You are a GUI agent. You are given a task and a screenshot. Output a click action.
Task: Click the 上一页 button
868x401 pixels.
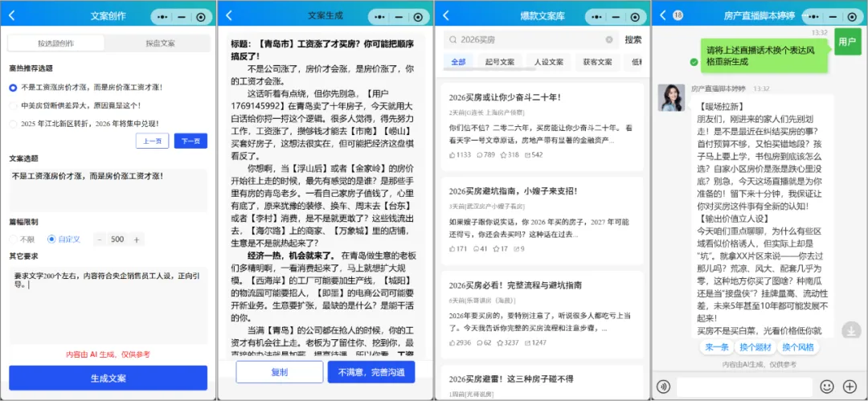152,141
